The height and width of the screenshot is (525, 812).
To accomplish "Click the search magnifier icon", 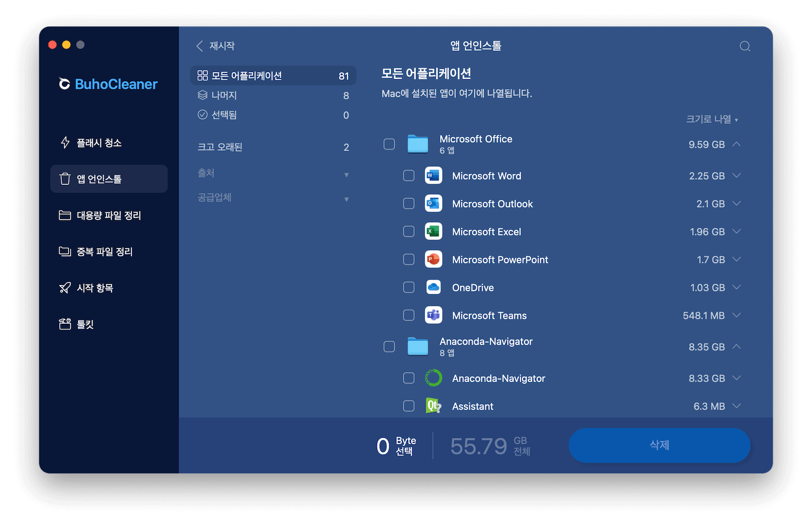I will tap(745, 47).
